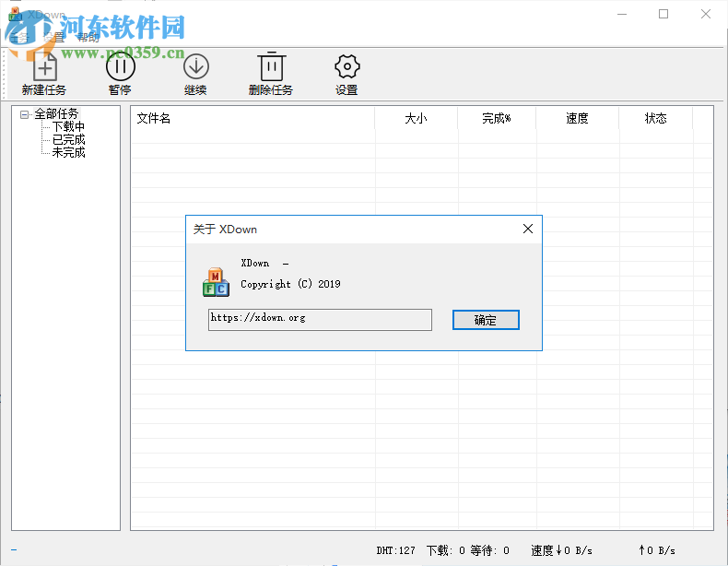Click the 关于 XDown dialog title
728x566 pixels.
pyautogui.click(x=225, y=229)
